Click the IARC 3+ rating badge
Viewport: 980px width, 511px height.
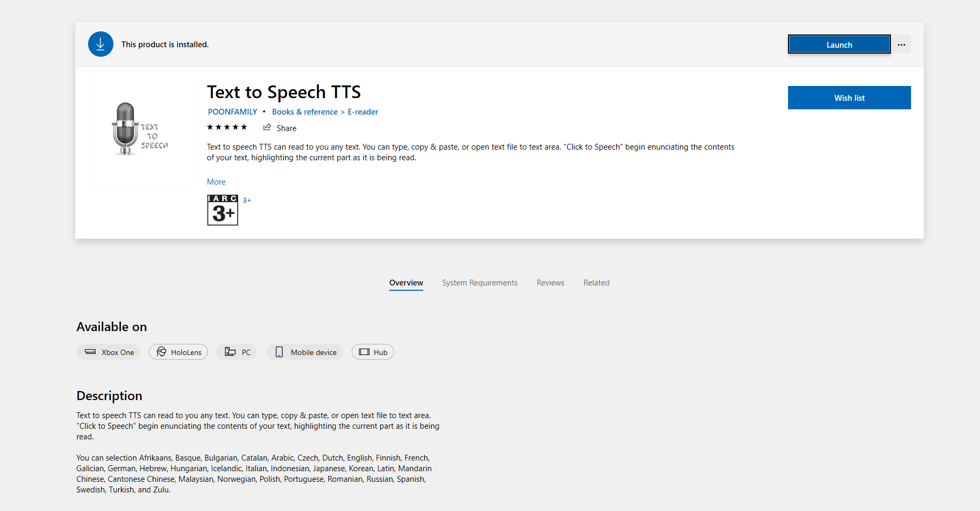click(x=223, y=210)
